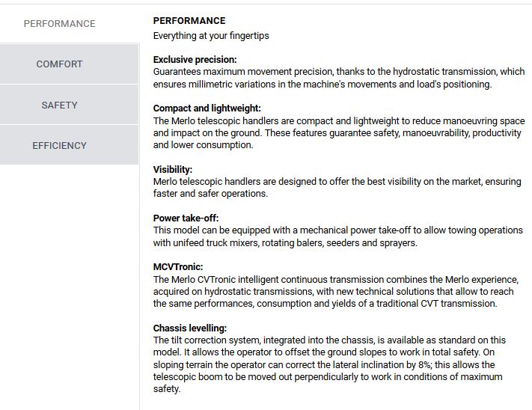Viewport: 532px width, 410px height.
Task: Click the bold PERFORMANCE title heading
Action: 189,21
